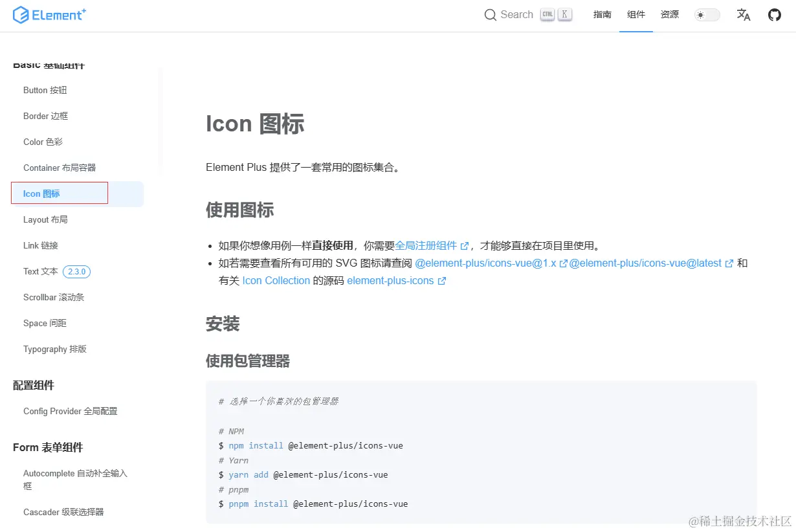Select Border 边框 in sidebar
Screen dimensions: 796x532
tap(45, 116)
